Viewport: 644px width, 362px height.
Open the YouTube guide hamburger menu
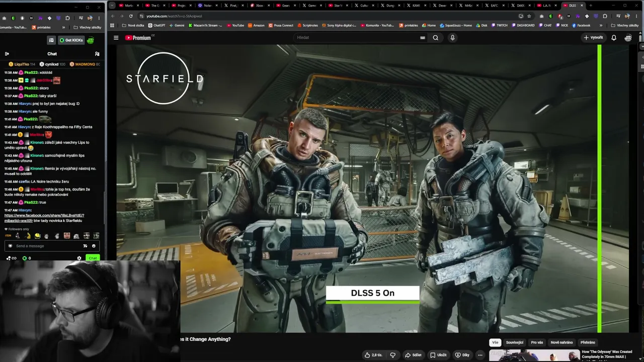[x=116, y=38]
